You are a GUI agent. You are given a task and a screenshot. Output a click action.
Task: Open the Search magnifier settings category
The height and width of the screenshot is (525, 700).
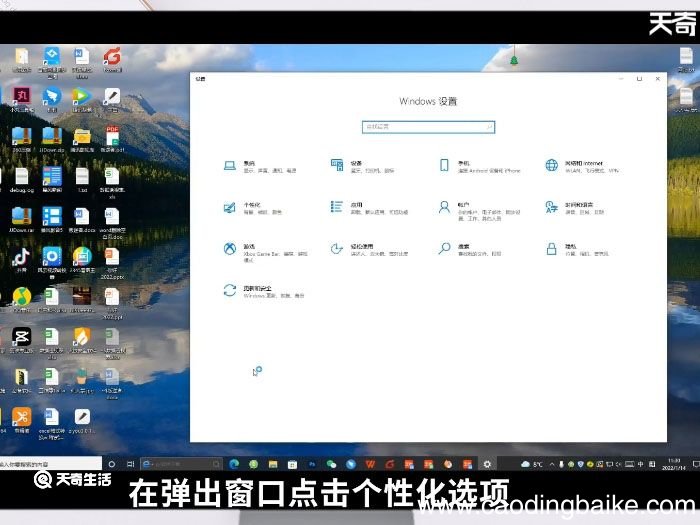470,249
